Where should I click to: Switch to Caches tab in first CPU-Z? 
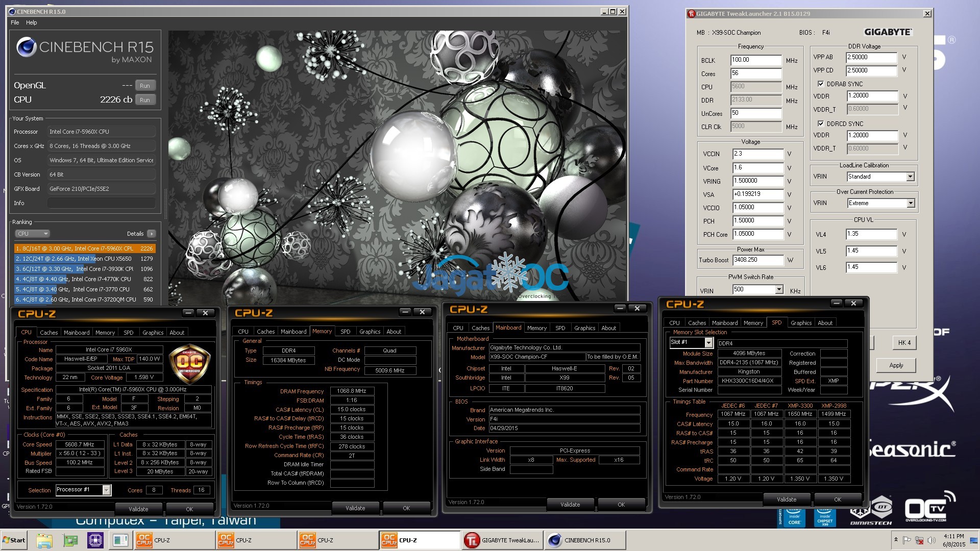tap(49, 332)
